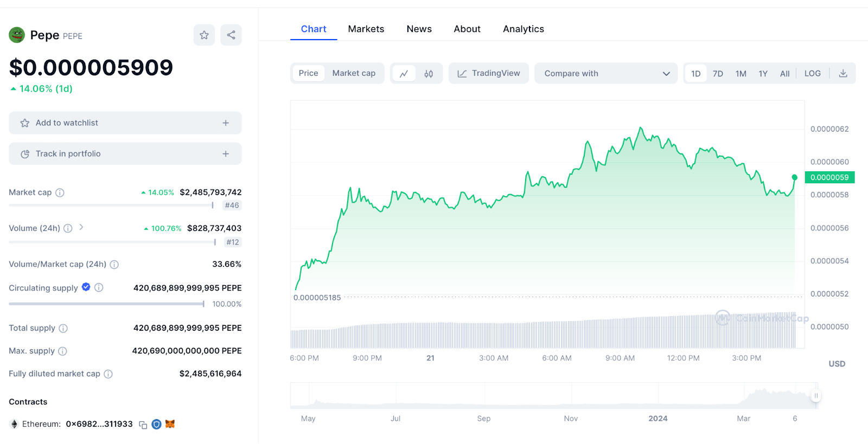Open the Chart tab
The image size is (868, 444).
314,29
